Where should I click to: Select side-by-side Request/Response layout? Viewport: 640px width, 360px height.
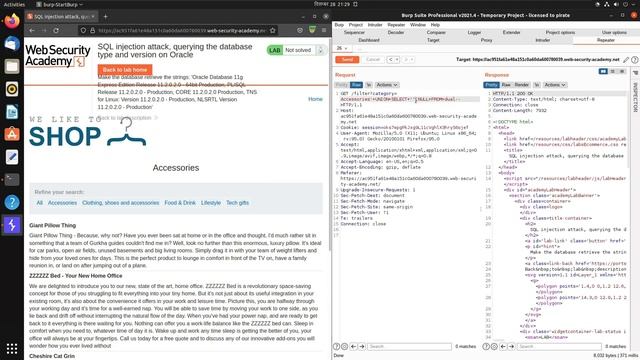pos(603,71)
